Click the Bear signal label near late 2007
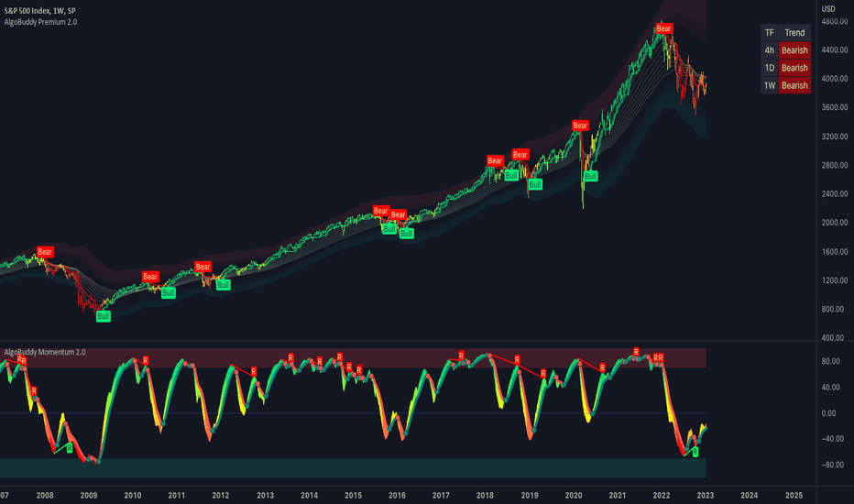The width and height of the screenshot is (854, 504). 45,252
